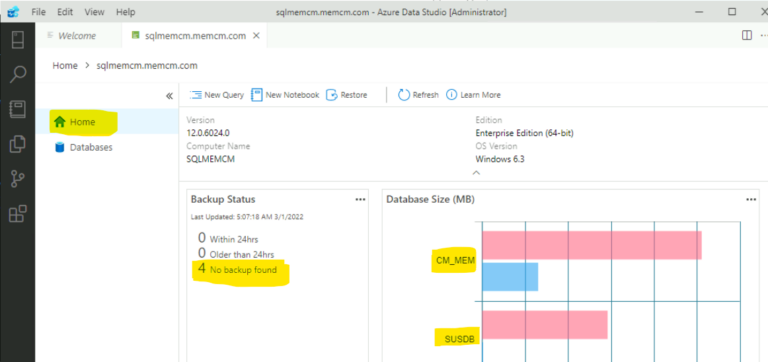Select Home in the dashboard navigation
The image size is (768, 362).
point(107,121)
